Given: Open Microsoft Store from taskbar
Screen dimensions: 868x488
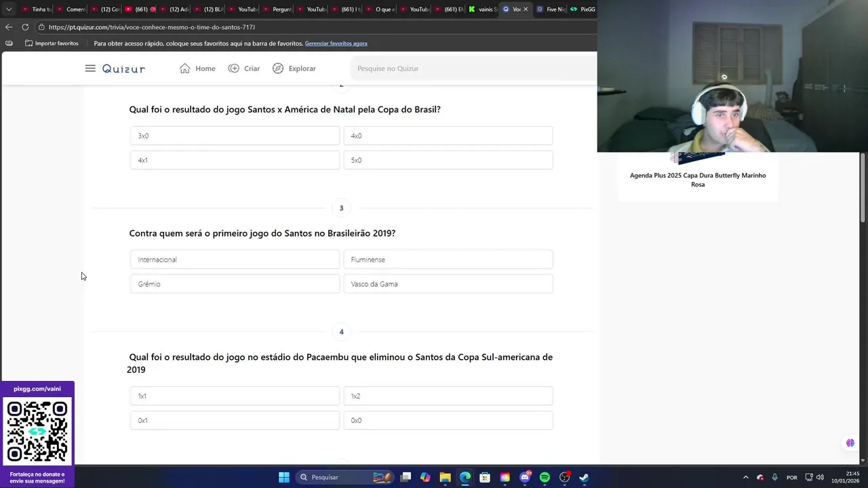Looking at the screenshot, I should click(485, 477).
